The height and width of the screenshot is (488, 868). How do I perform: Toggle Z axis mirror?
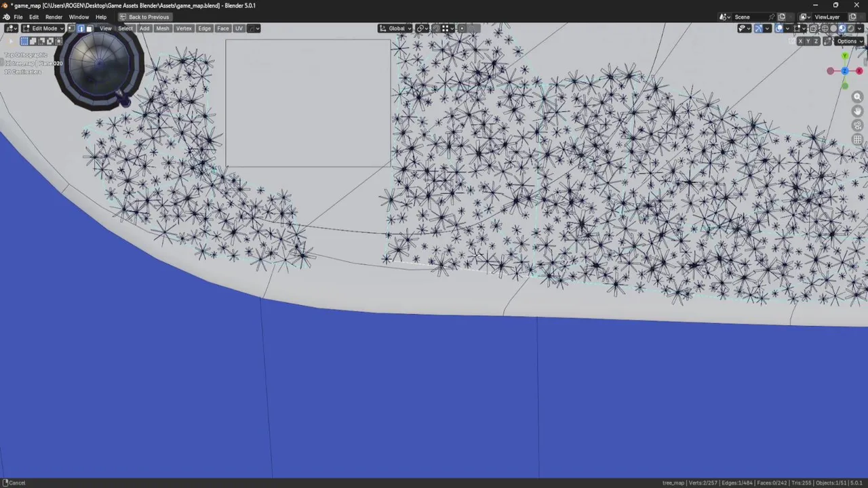[x=816, y=41]
